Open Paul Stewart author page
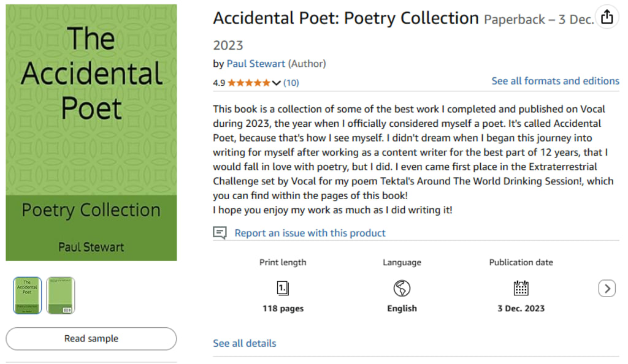Viewport: 628px width, 364px height. coord(256,64)
